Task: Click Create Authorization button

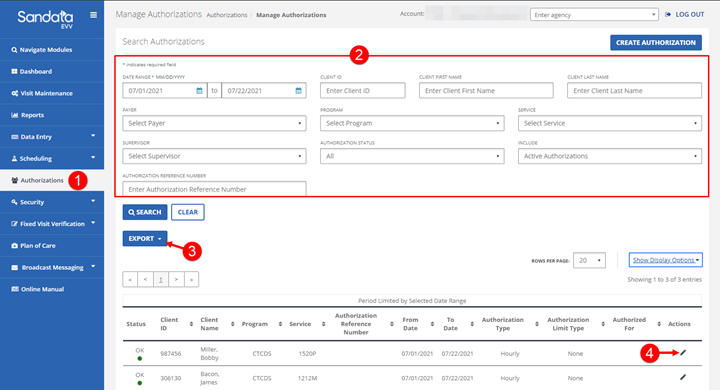Action: click(x=656, y=42)
